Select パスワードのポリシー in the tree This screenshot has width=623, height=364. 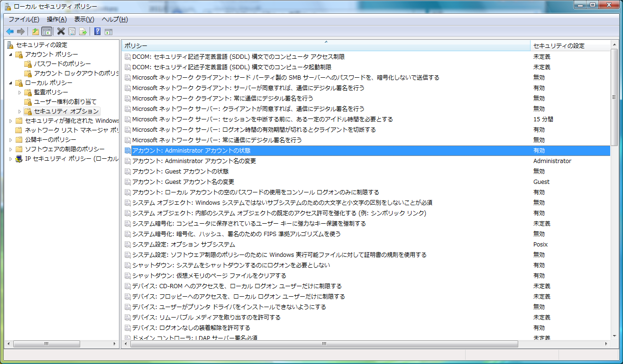(x=62, y=64)
